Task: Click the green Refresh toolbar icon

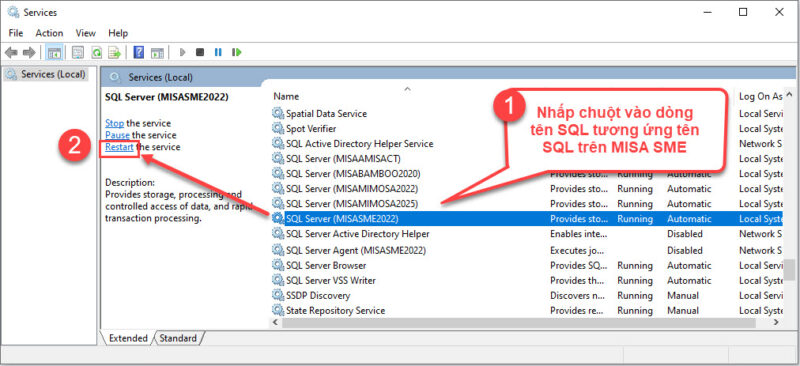Action: point(96,52)
